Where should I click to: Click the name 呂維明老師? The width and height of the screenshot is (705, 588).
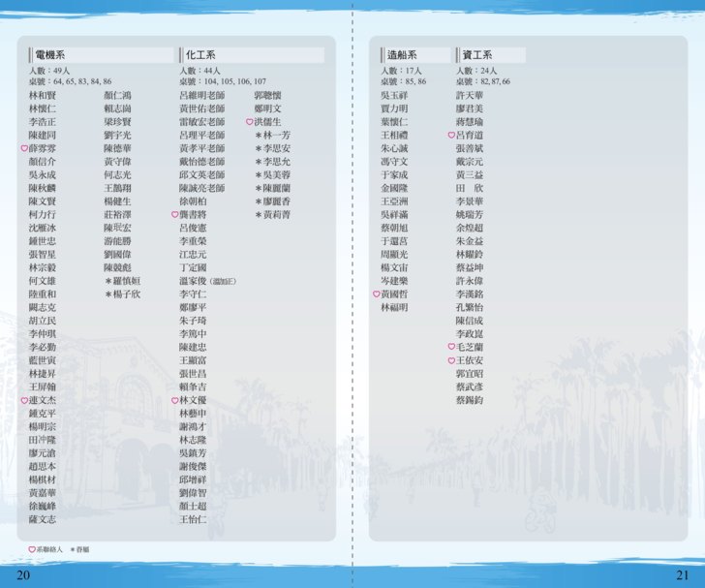point(201,96)
